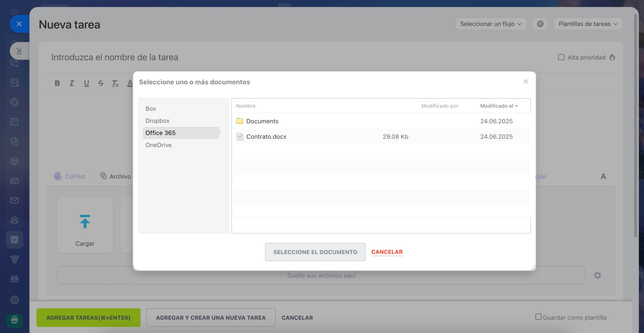Select the Contrato.docx file
The image size is (644, 333).
[x=266, y=136]
